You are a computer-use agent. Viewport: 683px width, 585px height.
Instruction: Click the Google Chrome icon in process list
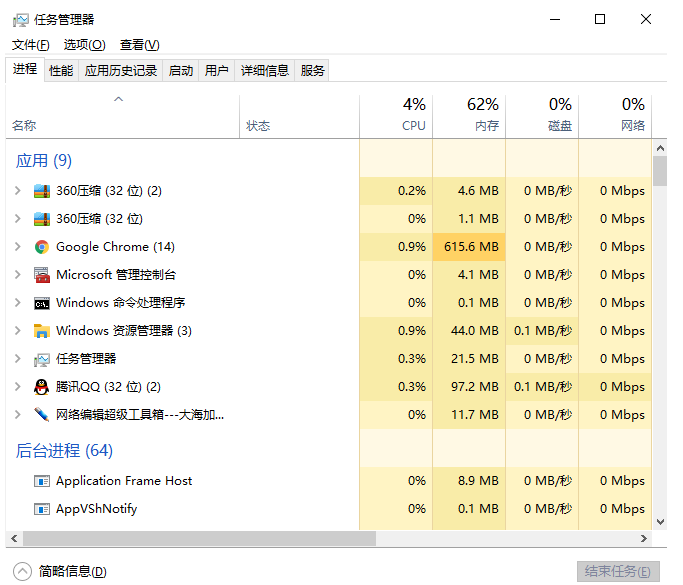click(42, 247)
